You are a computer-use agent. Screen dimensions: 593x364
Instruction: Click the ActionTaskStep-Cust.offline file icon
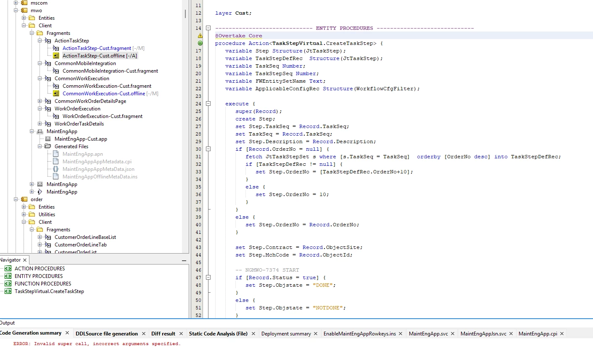tap(56, 56)
